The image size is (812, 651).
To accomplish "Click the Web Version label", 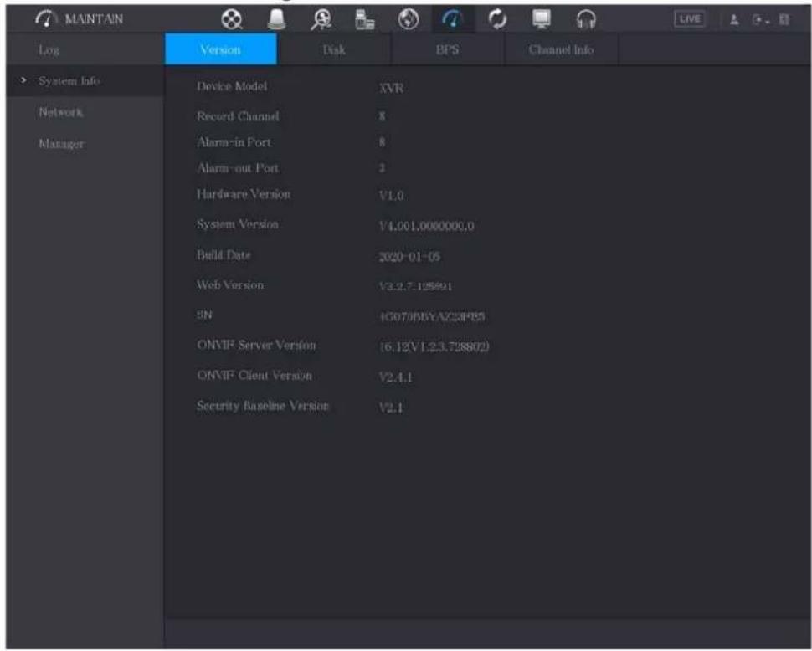I will (x=230, y=285).
